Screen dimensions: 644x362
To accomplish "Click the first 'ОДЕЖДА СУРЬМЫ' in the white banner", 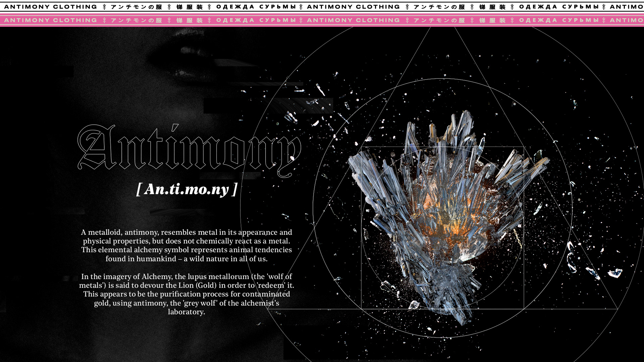I will coord(256,7).
